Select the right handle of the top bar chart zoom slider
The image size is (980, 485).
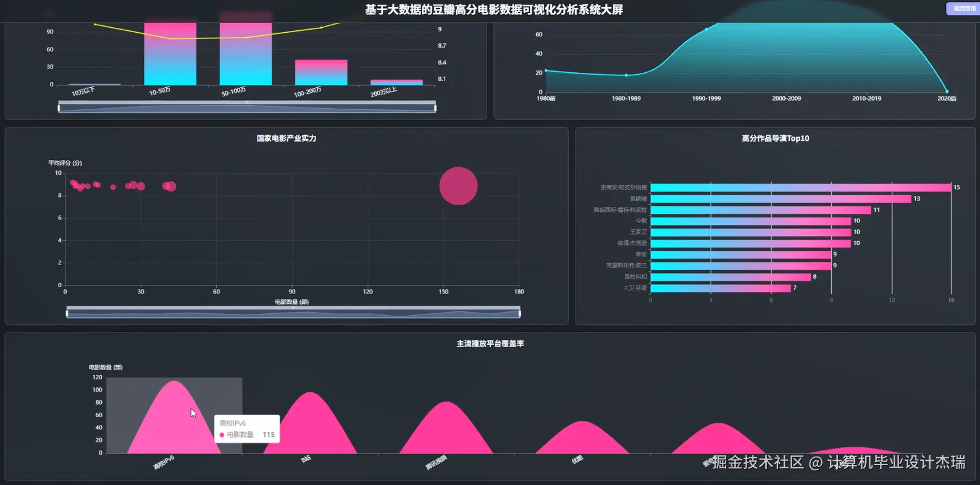pyautogui.click(x=435, y=108)
